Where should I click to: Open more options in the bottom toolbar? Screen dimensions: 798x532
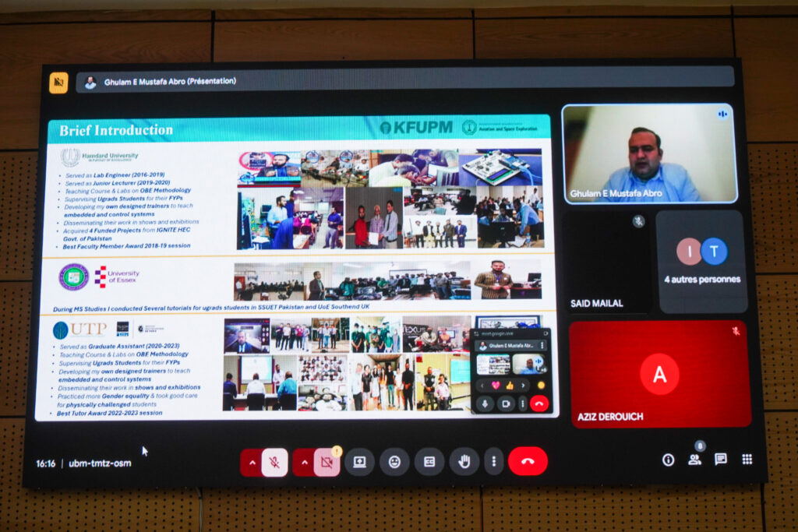coord(493,462)
